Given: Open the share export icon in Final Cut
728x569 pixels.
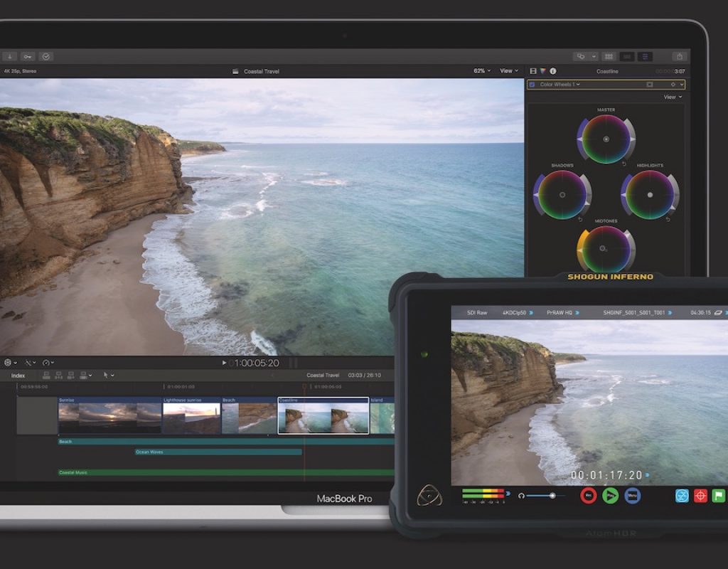Looking at the screenshot, I should pyautogui.click(x=679, y=57).
